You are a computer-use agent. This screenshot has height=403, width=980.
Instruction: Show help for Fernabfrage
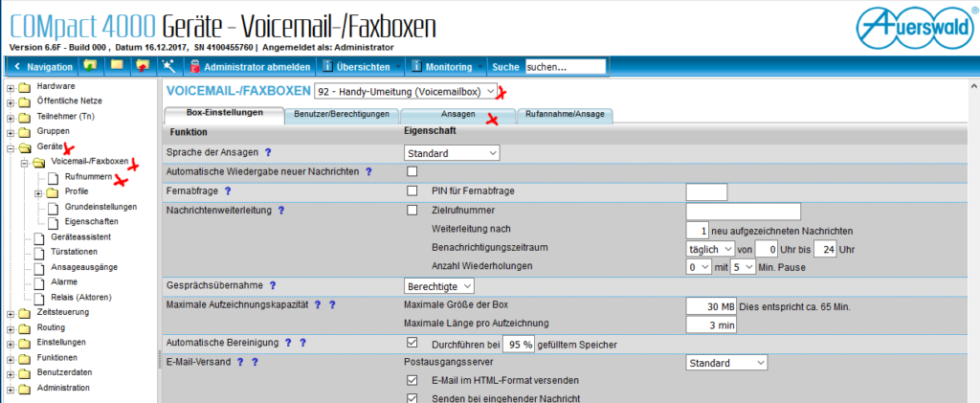coord(228,190)
